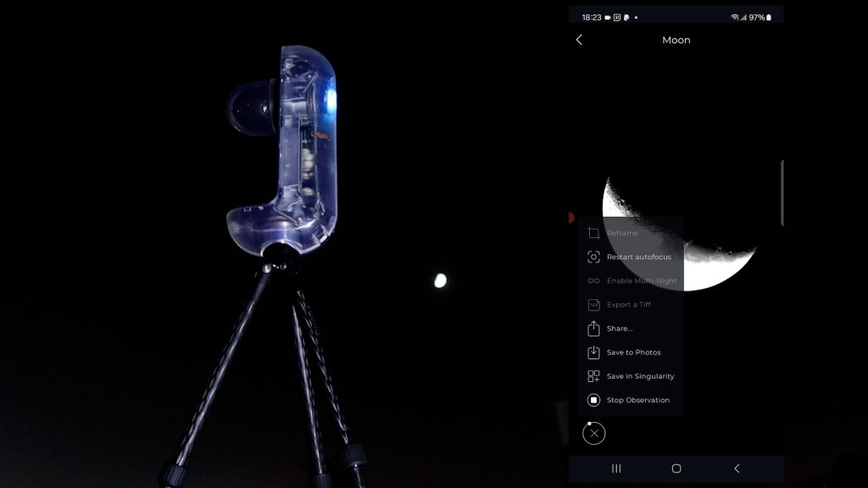
Task: Tap the "Share..." text option
Action: point(620,329)
